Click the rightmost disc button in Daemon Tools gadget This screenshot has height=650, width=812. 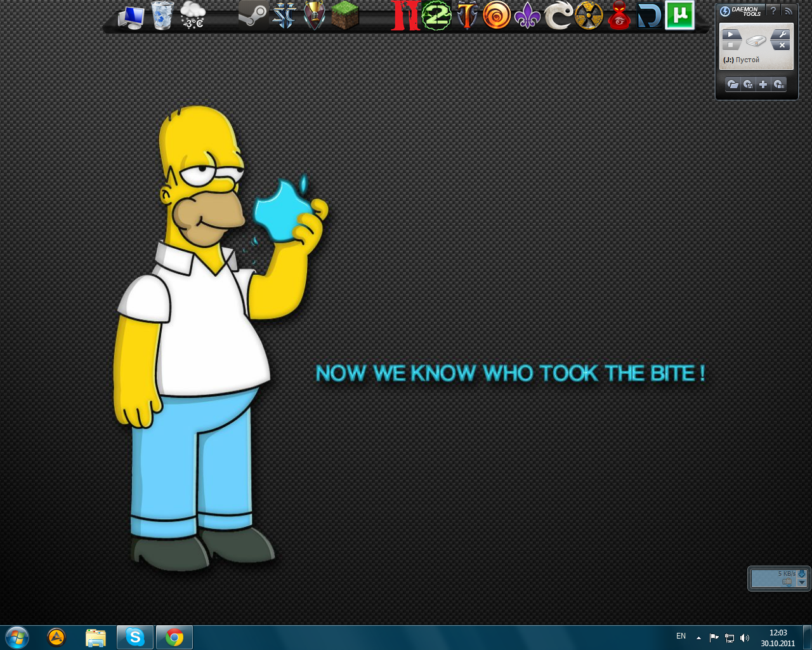(x=779, y=84)
